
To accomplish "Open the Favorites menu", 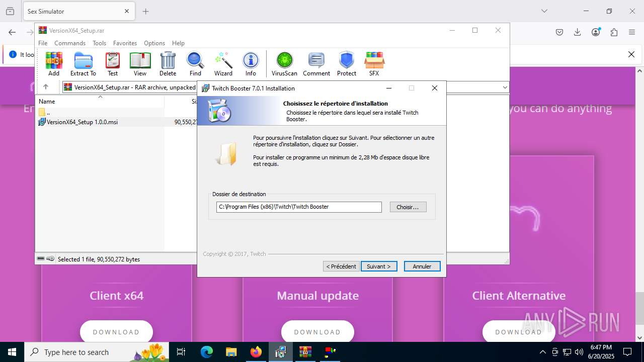I will [125, 43].
